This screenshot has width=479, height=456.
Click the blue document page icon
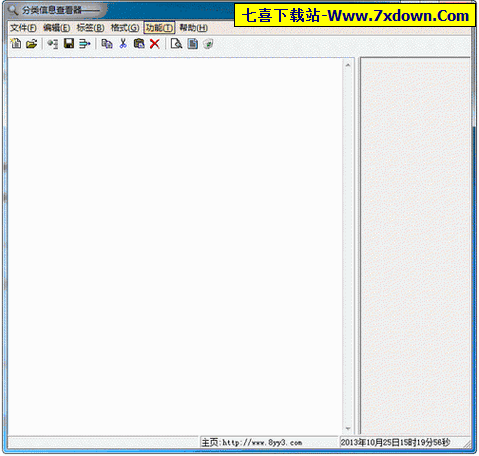pyautogui.click(x=193, y=44)
